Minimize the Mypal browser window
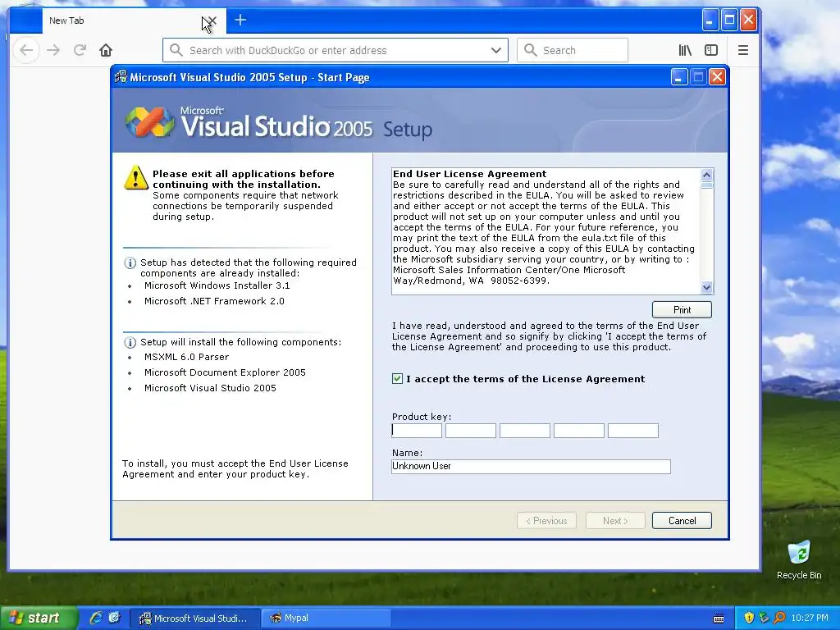Image resolution: width=840 pixels, height=630 pixels. [710, 21]
